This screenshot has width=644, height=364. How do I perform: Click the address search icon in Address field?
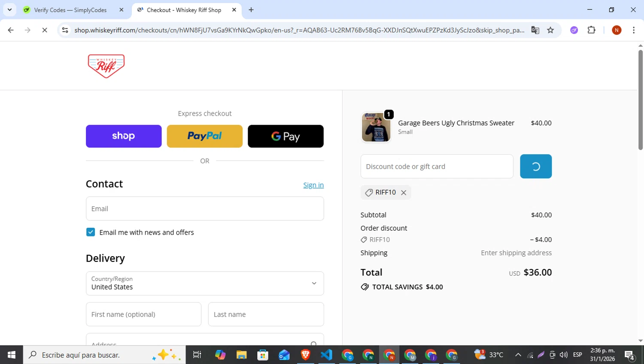coord(314,344)
